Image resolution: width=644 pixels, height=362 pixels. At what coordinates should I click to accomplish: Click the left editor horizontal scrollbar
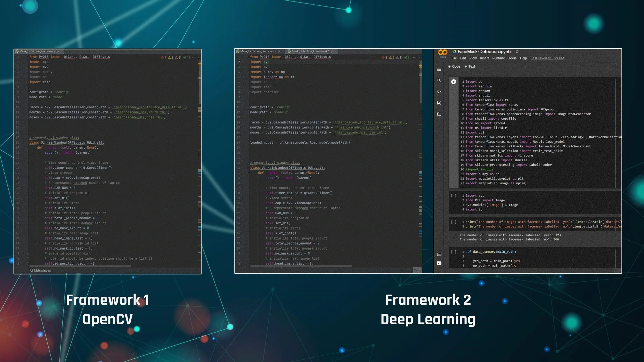[80, 266]
